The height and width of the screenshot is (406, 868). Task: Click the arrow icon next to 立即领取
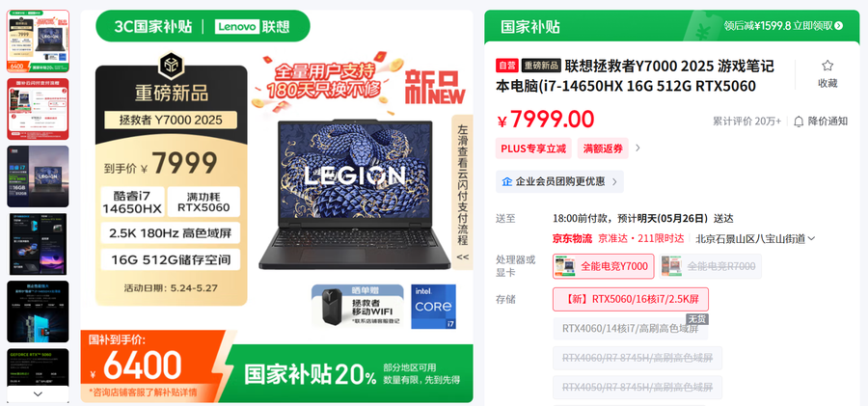click(x=839, y=25)
